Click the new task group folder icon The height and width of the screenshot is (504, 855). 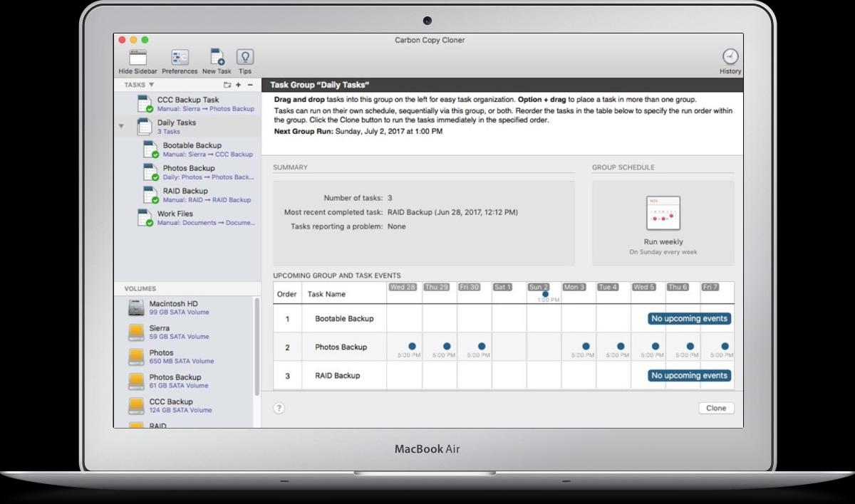(x=227, y=85)
